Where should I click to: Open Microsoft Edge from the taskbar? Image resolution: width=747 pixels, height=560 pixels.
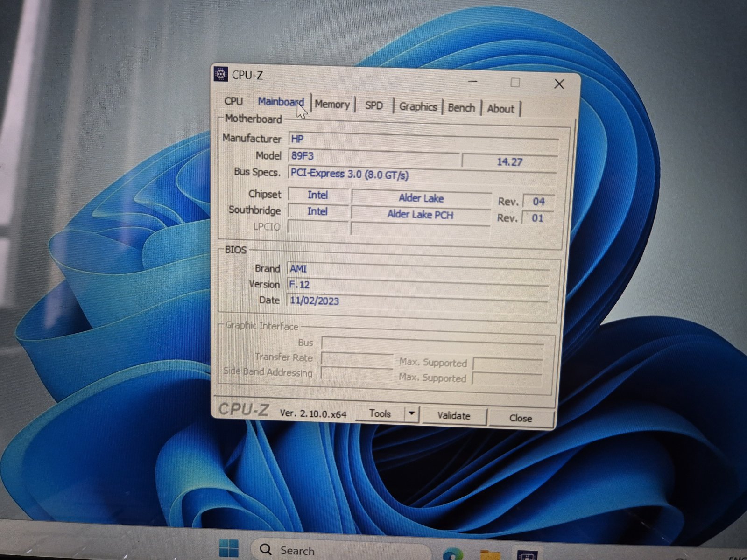point(452,553)
